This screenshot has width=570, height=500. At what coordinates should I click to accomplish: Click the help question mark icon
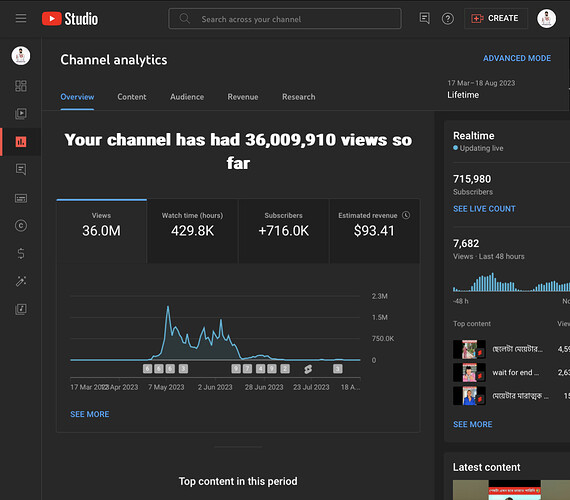[447, 19]
